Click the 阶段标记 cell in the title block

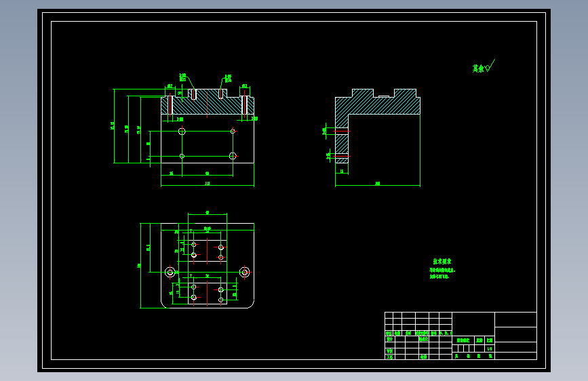(463, 340)
